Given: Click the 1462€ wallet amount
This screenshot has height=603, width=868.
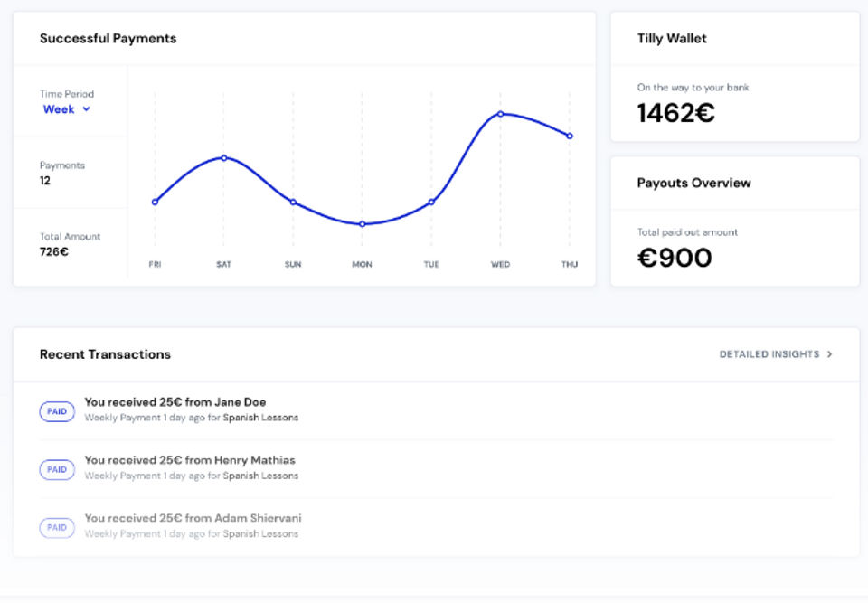Looking at the screenshot, I should [676, 114].
